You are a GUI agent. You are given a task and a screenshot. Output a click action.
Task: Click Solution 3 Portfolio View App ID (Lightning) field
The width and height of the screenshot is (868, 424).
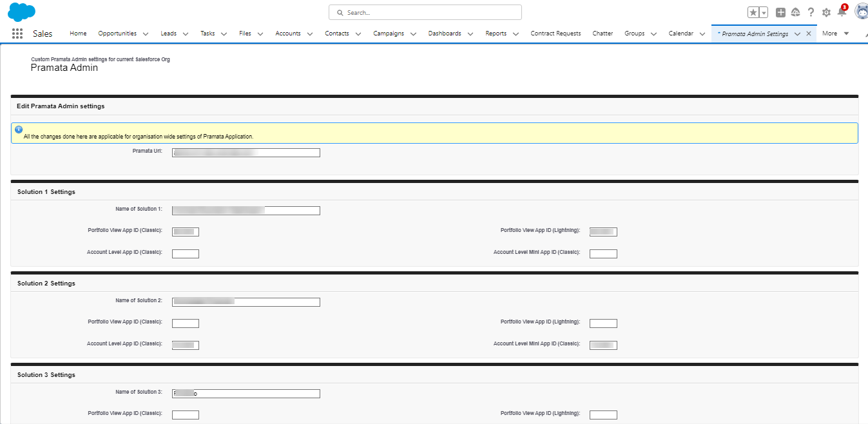tap(603, 415)
